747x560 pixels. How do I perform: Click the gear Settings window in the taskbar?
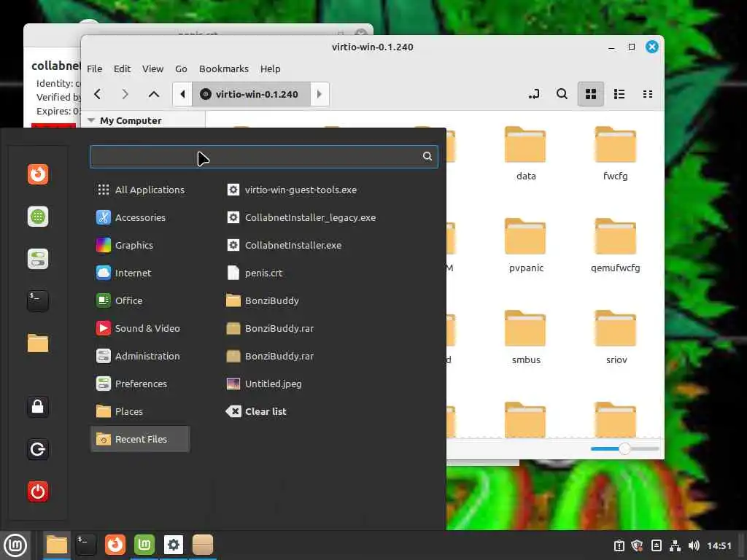(x=174, y=545)
